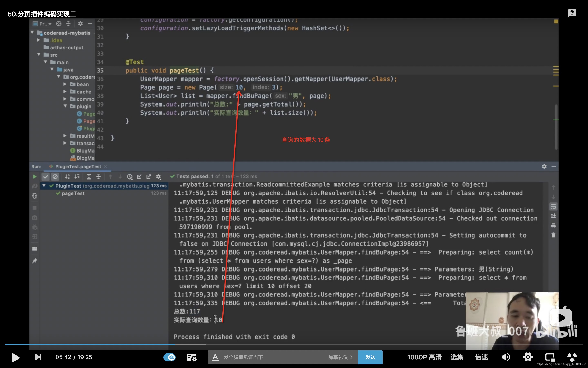Toggle the danmaku (弹) switch

[169, 357]
